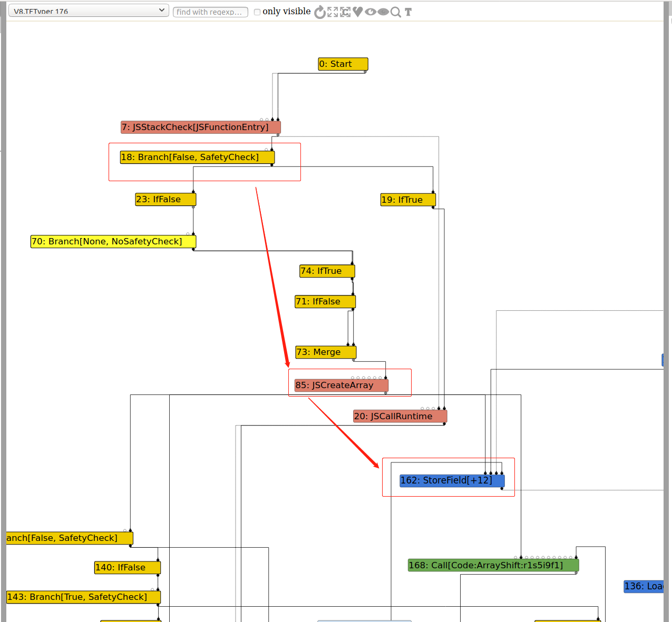Click the filled eye hide-selected icon

[x=383, y=12]
